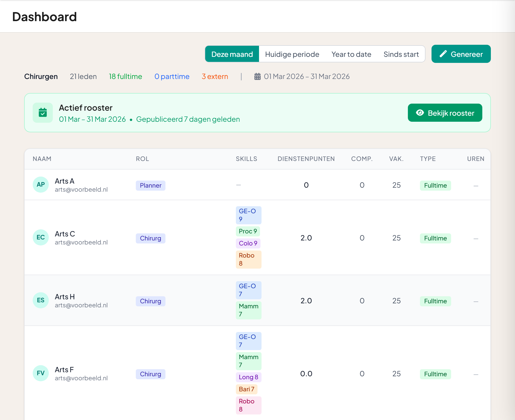Image resolution: width=515 pixels, height=420 pixels.
Task: Click the Planner role badge for Arts A
Action: [150, 186]
